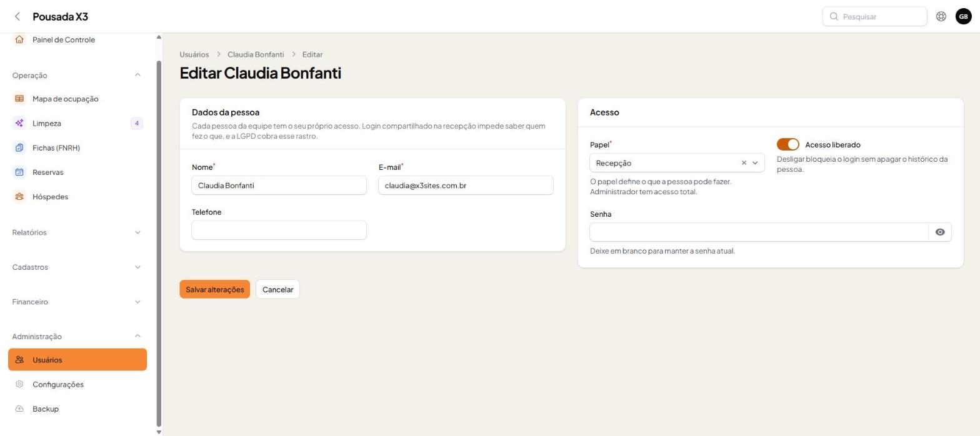Open Fichas (FNRH) menu item
Image resolution: width=980 pixels, height=436 pixels.
coord(77,147)
